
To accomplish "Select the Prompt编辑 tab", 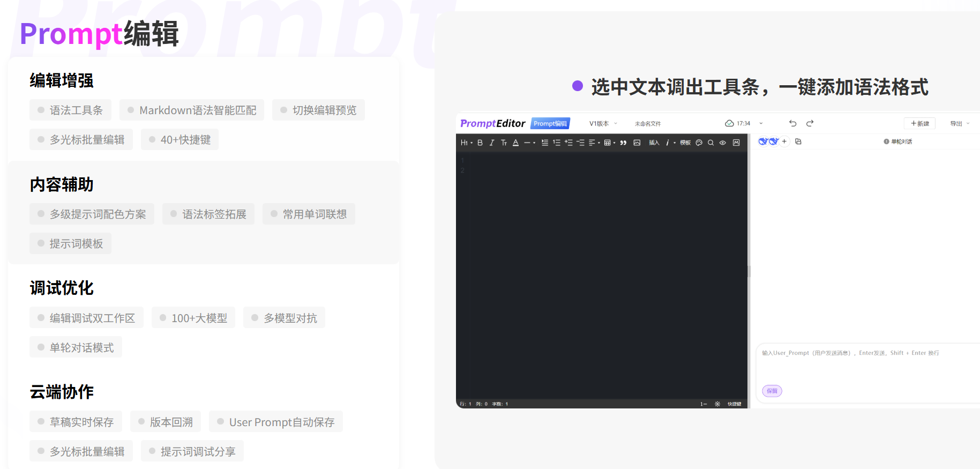I will click(550, 123).
